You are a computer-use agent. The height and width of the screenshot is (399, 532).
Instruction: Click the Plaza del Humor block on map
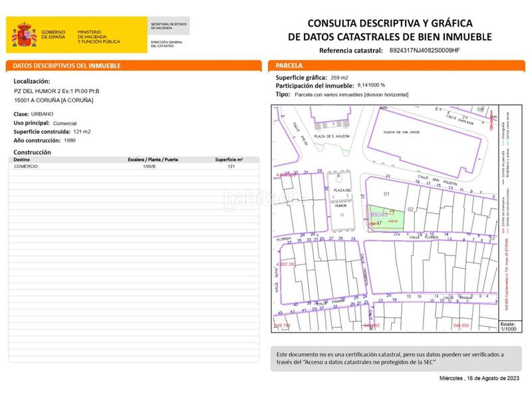coord(341,199)
